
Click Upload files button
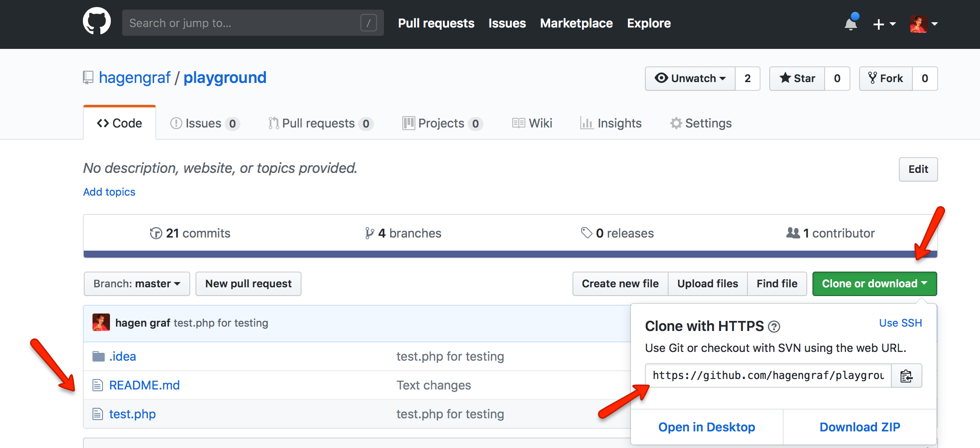click(x=708, y=284)
